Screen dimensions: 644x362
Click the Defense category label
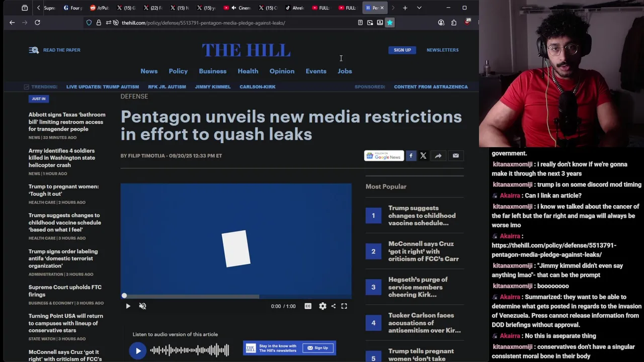tap(134, 96)
